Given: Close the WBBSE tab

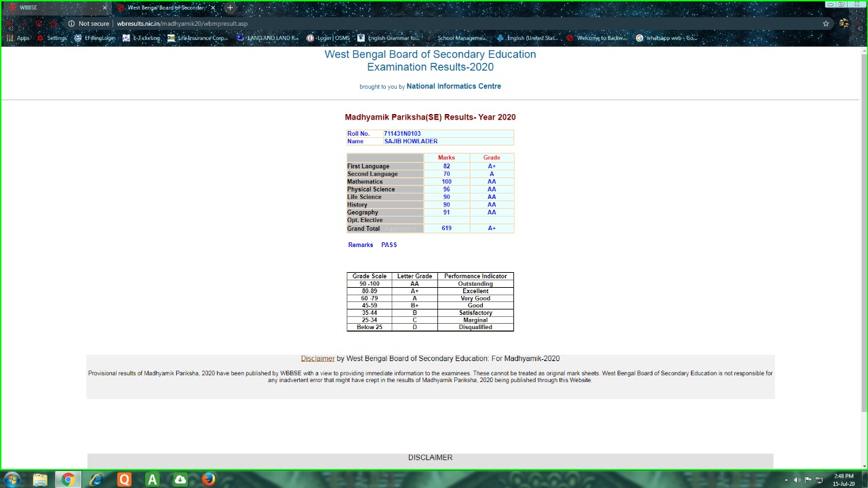Looking at the screenshot, I should tap(104, 8).
